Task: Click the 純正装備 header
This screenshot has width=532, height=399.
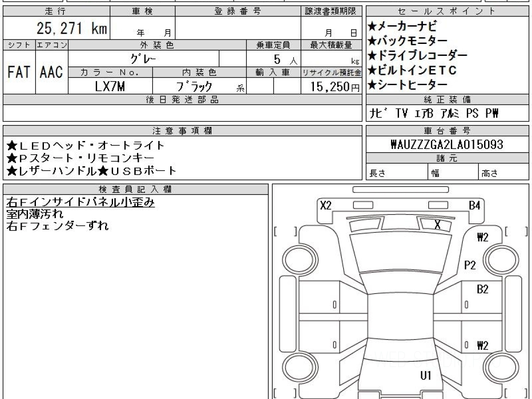Action: click(447, 100)
